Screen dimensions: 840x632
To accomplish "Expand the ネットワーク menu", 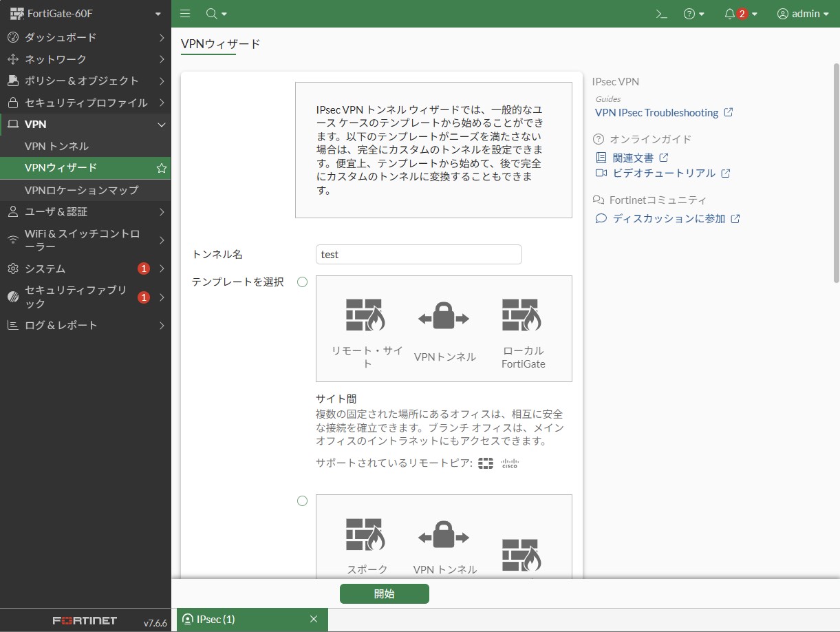I will pyautogui.click(x=85, y=59).
